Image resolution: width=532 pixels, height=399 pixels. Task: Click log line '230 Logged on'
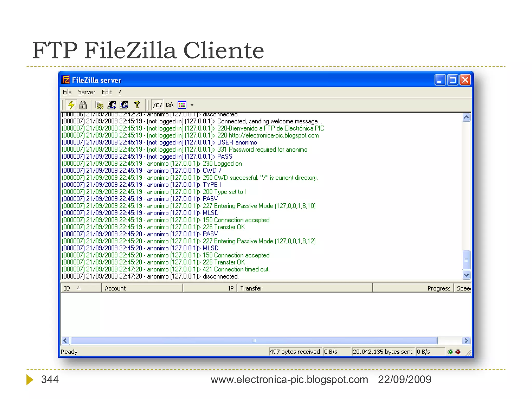tap(152, 164)
